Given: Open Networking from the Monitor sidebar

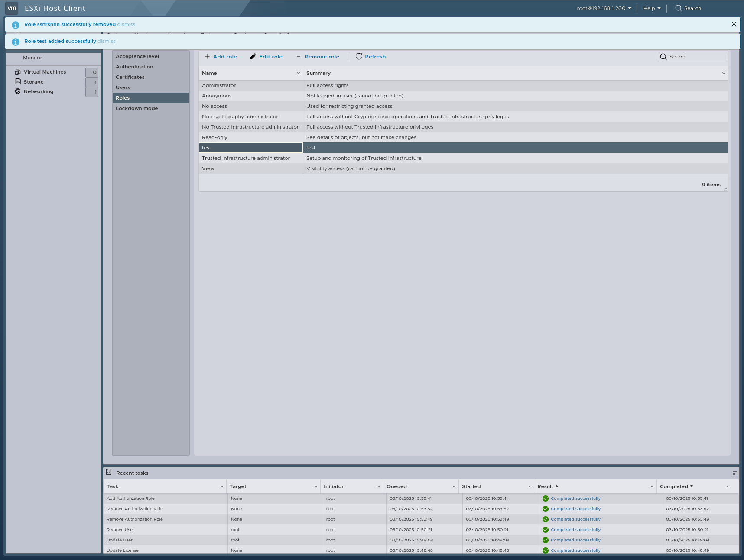Looking at the screenshot, I should 39,91.
